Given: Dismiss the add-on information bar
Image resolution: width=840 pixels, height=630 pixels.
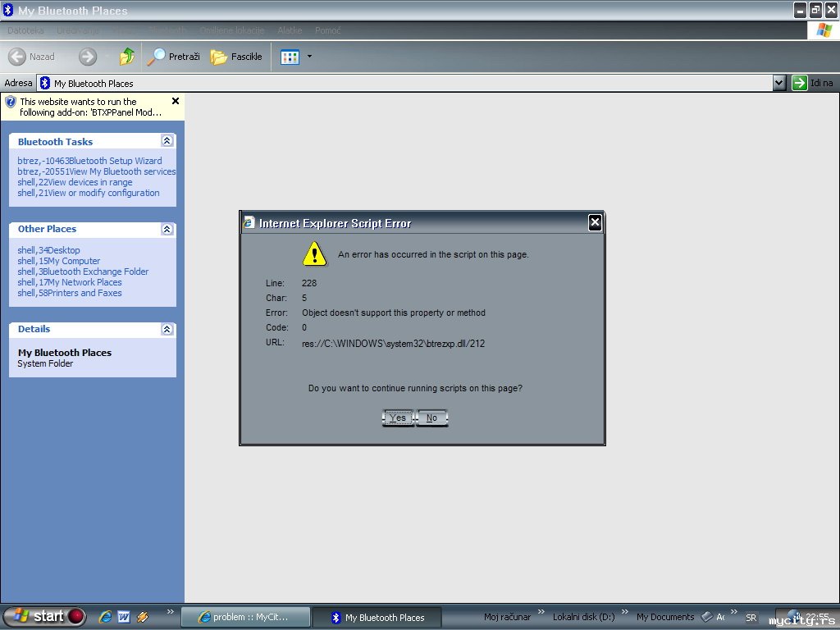Looking at the screenshot, I should tap(176, 101).
